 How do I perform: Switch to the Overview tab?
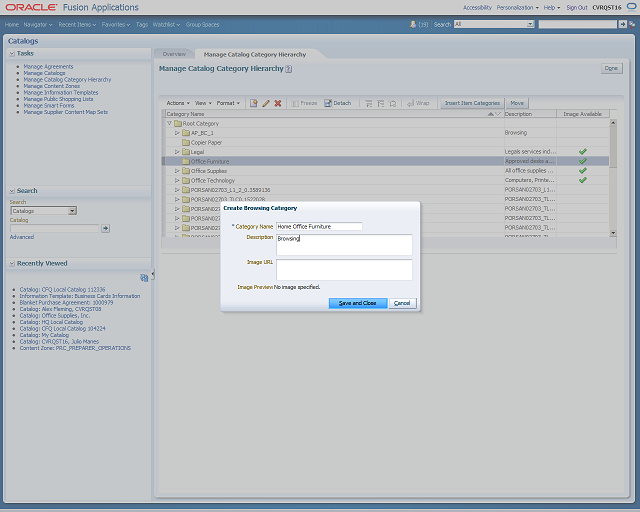[174, 54]
